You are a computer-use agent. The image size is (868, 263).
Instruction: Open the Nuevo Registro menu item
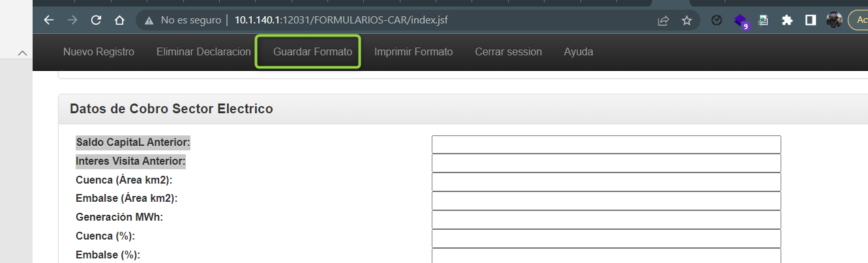click(x=98, y=51)
